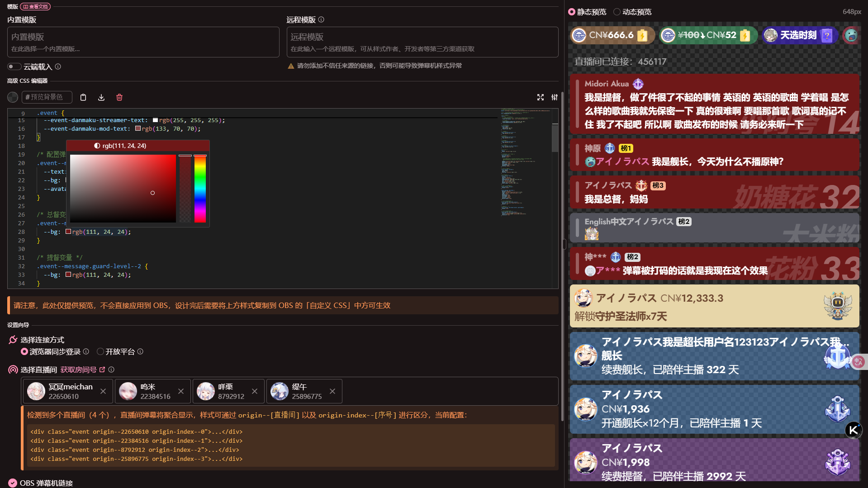Remove the 呜米 room tag

[x=181, y=391]
